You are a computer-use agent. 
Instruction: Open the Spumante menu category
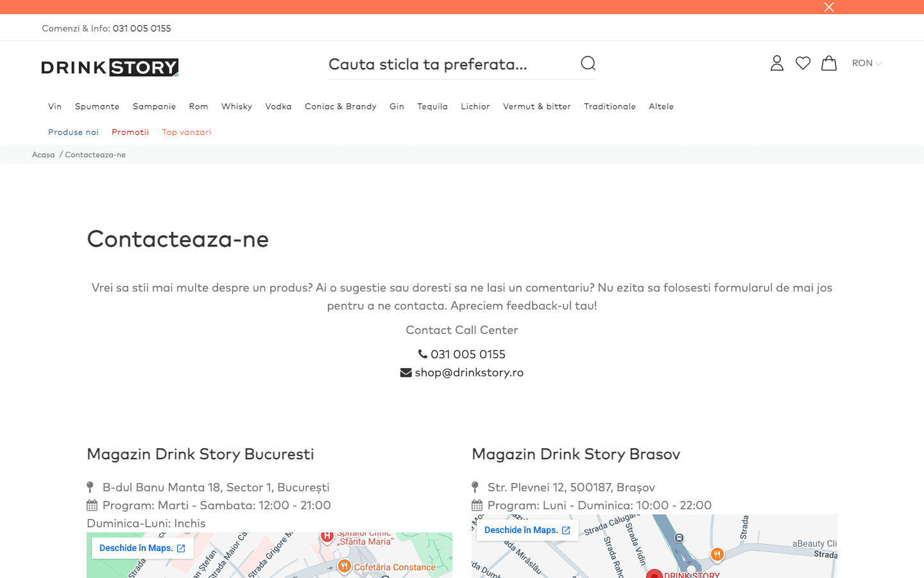tap(97, 107)
